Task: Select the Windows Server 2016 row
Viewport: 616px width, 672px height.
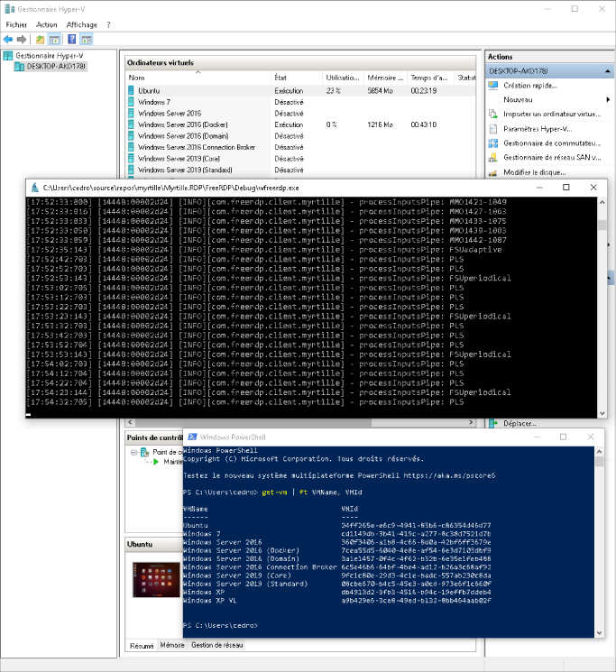Action: click(x=301, y=114)
